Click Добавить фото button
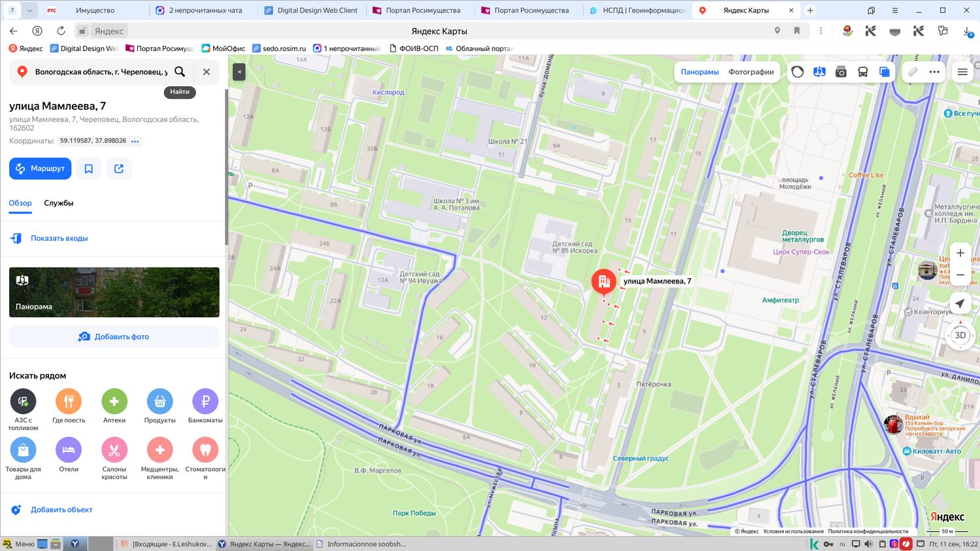The image size is (980, 551). [114, 337]
